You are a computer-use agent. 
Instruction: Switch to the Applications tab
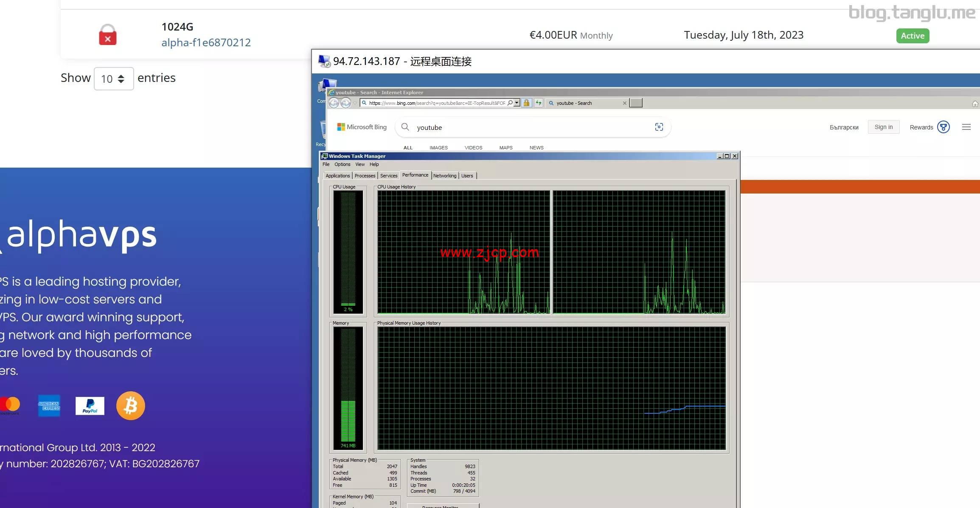point(338,176)
